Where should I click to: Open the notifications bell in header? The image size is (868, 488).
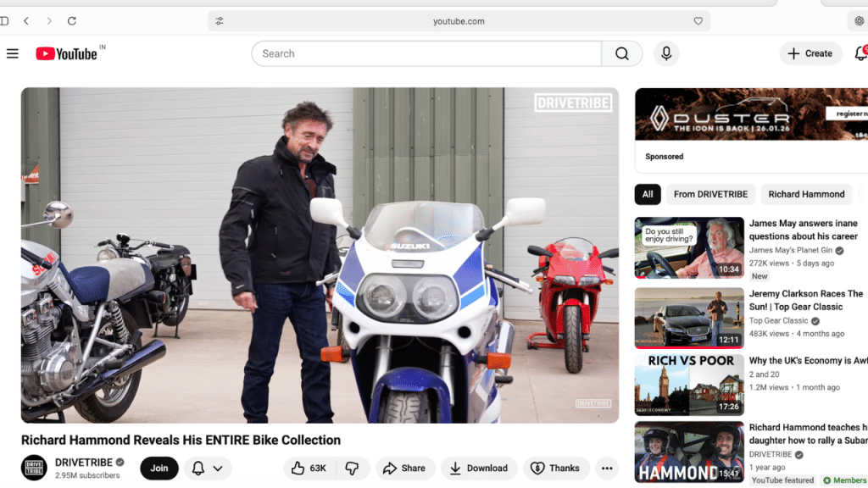pos(860,53)
